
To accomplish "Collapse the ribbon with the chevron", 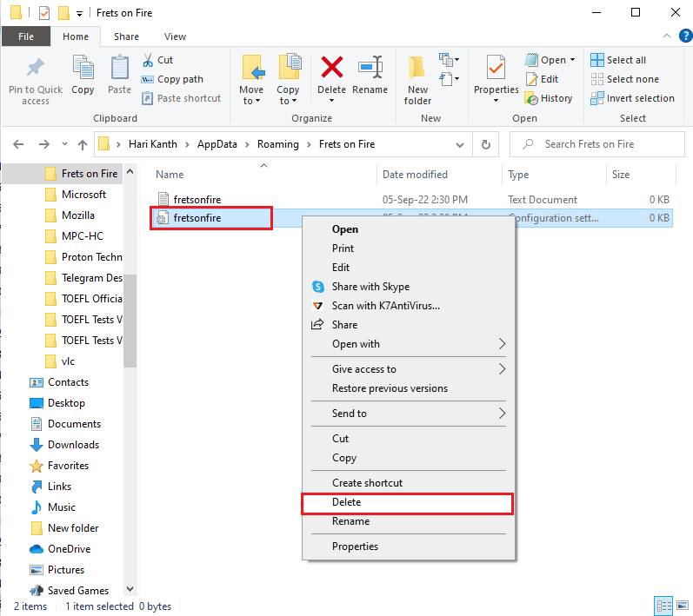I will (667, 36).
